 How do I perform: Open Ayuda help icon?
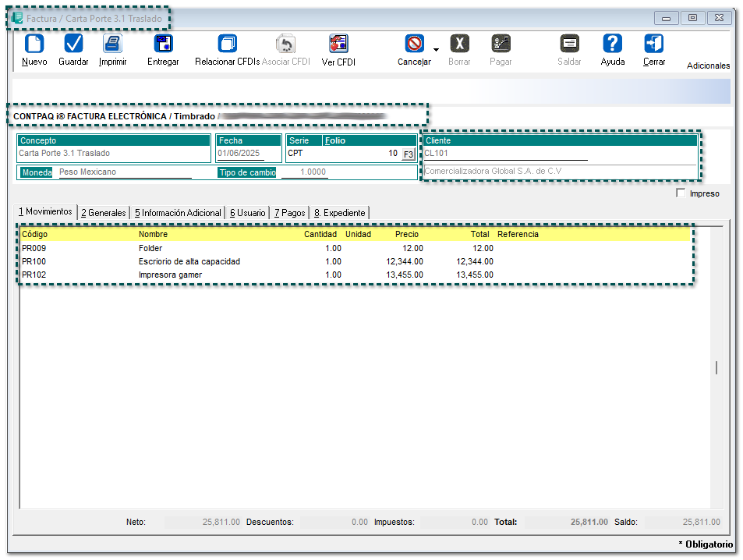[613, 44]
